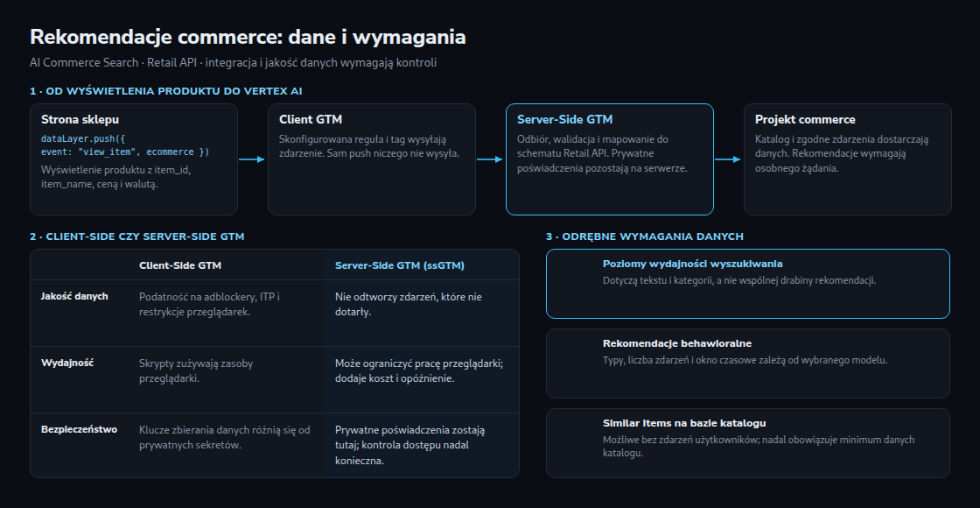Screen dimensions: 980x508
Task: Click cell "Klucze zbierania danych różnią się od prywatnych sekretów."
Action: click(224, 437)
